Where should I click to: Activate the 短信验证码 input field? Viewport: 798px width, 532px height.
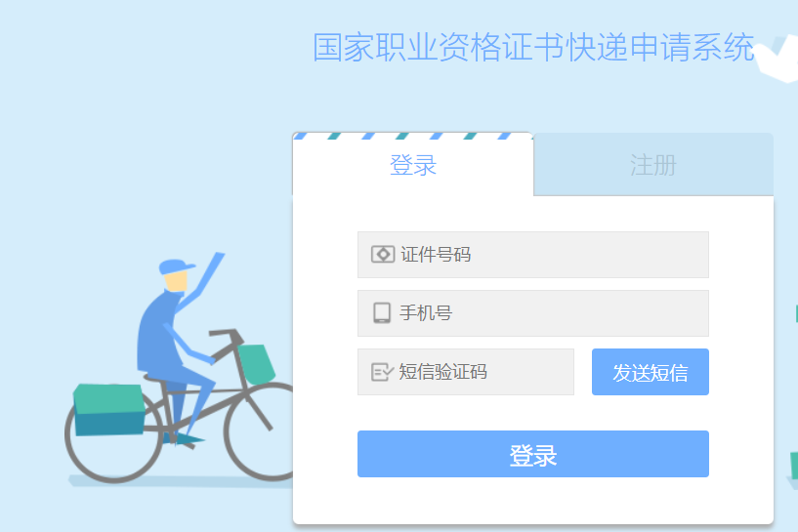(x=466, y=372)
